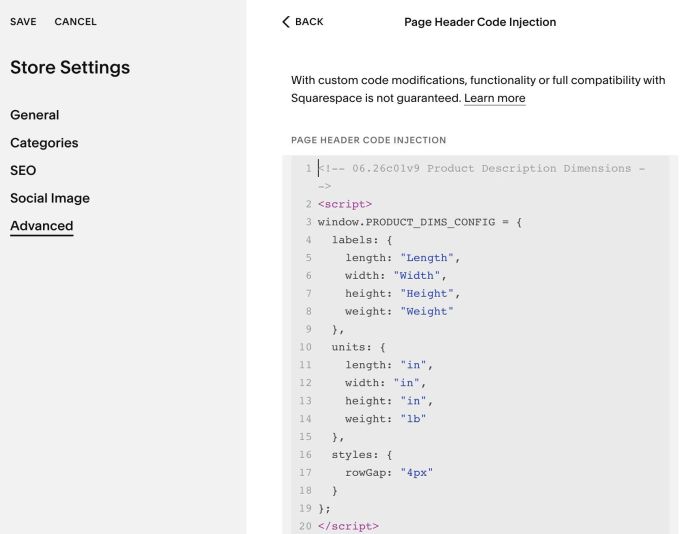The height and width of the screenshot is (534, 700).
Task: Open the Categories settings section
Action: tap(44, 143)
